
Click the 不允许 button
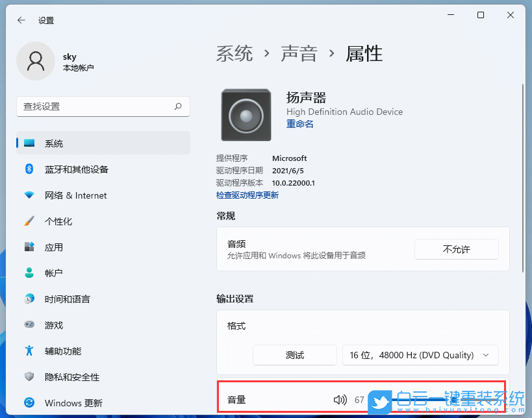[456, 249]
